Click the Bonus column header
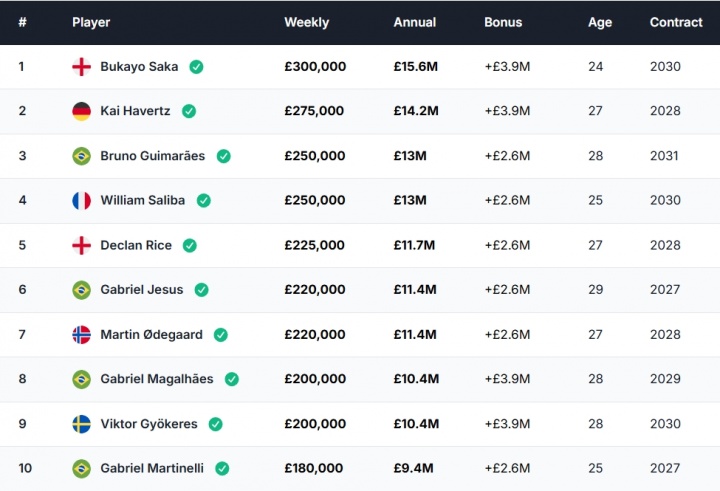The image size is (720, 491). 503,23
